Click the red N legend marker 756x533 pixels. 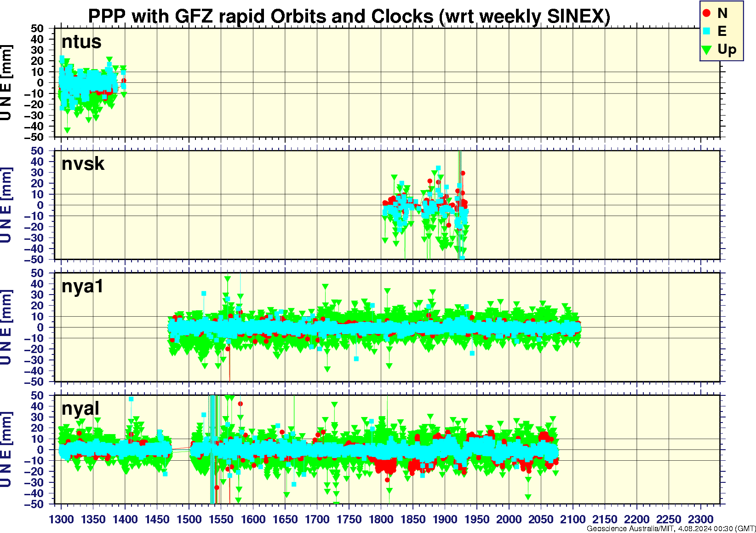tap(707, 13)
